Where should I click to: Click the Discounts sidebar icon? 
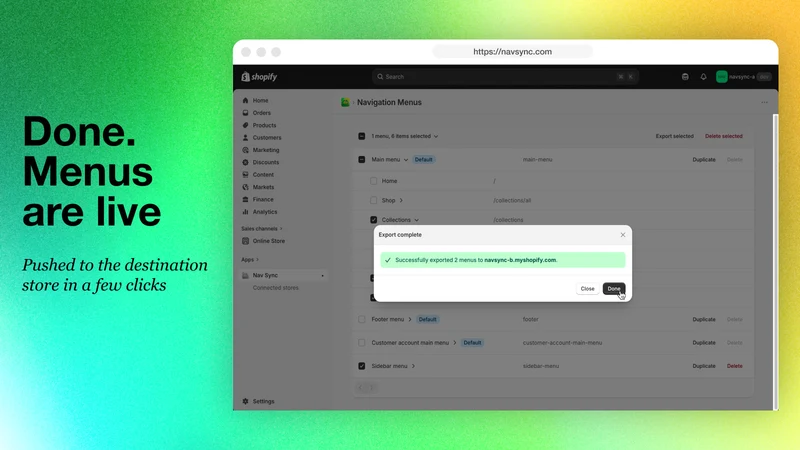(x=245, y=162)
